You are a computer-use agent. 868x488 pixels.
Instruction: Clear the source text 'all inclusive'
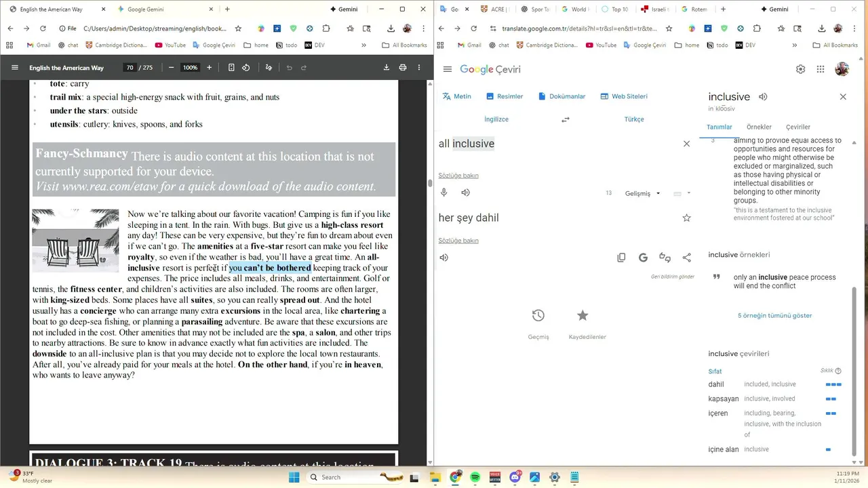coord(686,144)
